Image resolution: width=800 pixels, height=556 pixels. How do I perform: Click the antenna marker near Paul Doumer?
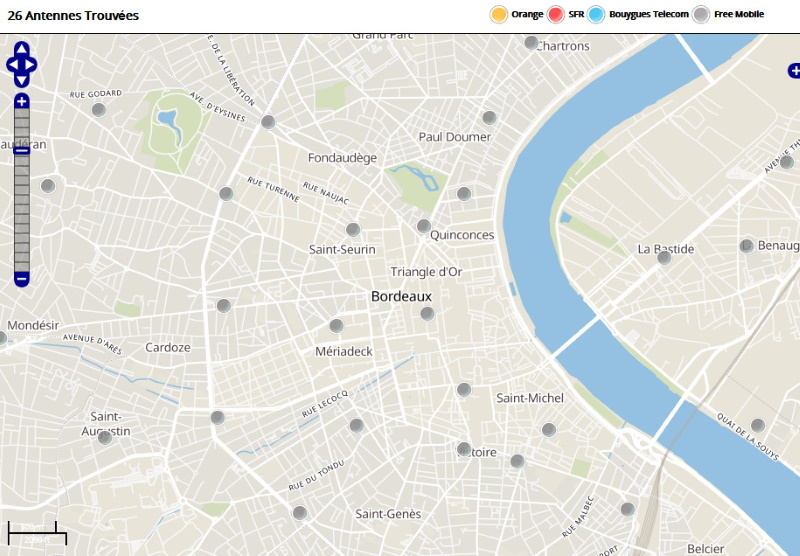click(489, 118)
